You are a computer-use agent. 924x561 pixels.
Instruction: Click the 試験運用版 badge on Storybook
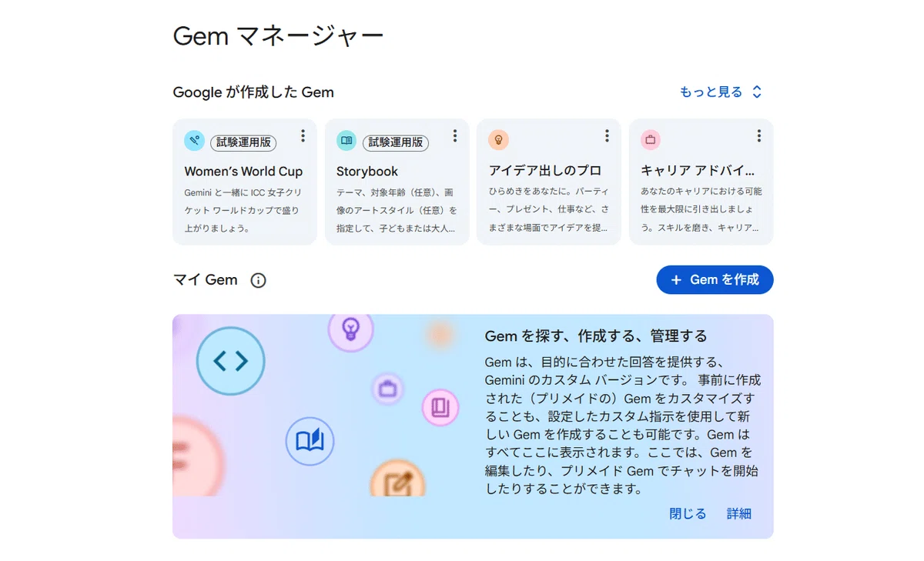tap(396, 142)
